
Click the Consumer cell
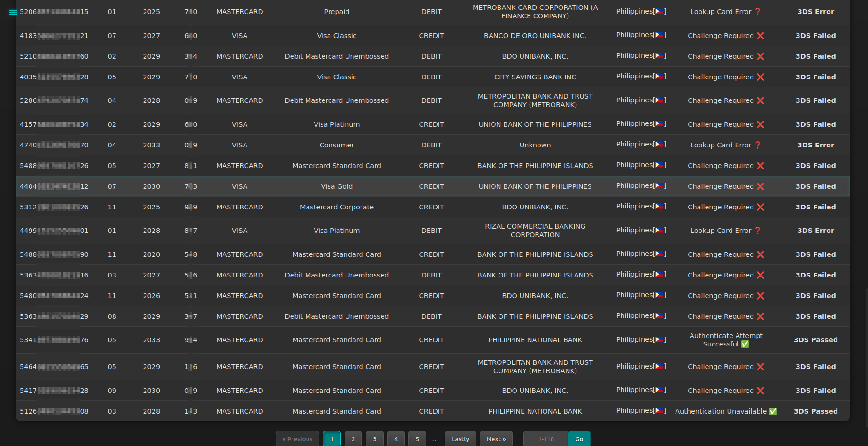[x=337, y=145]
